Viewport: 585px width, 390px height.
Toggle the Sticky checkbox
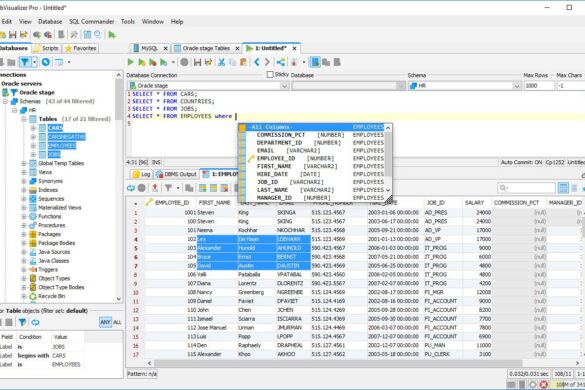(270, 75)
